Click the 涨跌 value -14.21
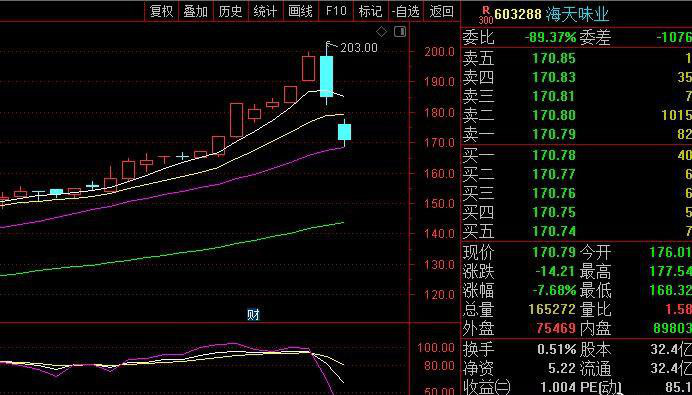This screenshot has height=395, width=692. pyautogui.click(x=556, y=271)
